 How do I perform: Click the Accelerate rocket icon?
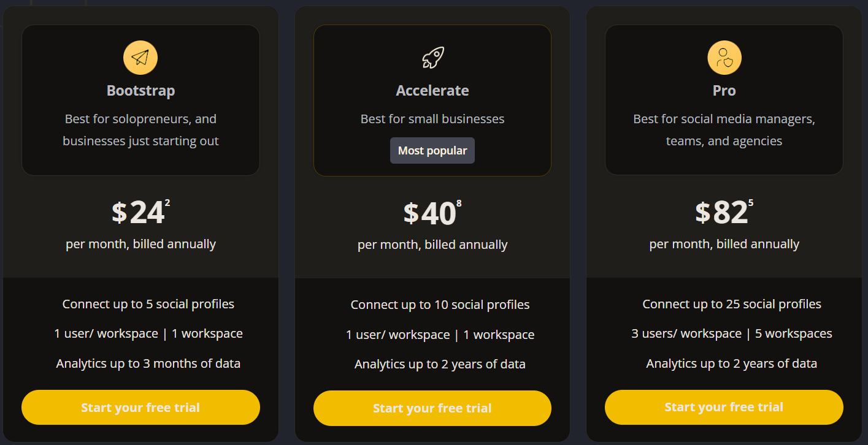click(432, 58)
